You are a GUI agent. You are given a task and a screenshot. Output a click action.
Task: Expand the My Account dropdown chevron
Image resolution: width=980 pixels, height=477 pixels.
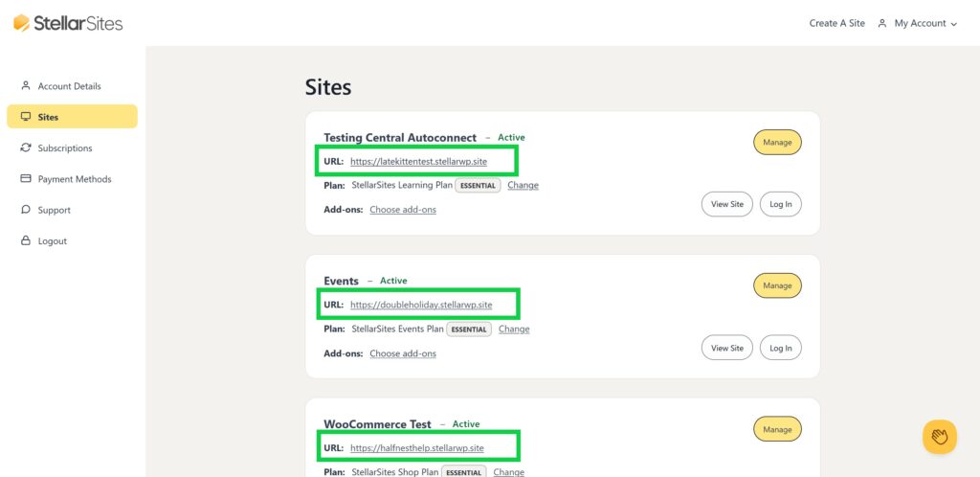(x=954, y=24)
